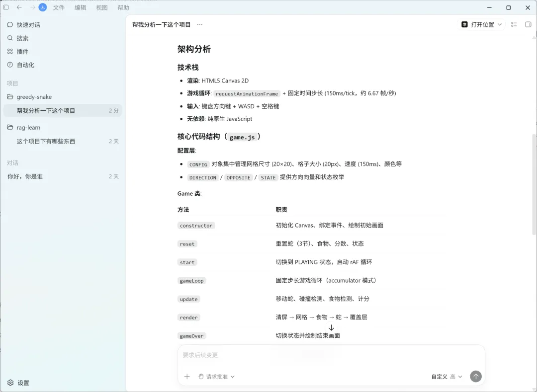Image resolution: width=537 pixels, height=392 pixels.
Task: Open the 编辑 menu
Action: [80, 7]
